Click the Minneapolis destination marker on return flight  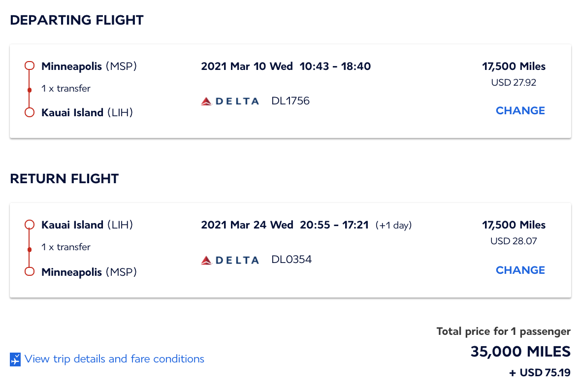(x=29, y=271)
